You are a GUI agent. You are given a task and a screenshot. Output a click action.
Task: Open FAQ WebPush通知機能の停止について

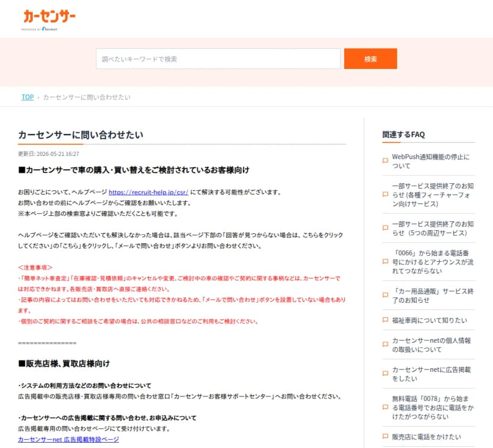(430, 161)
